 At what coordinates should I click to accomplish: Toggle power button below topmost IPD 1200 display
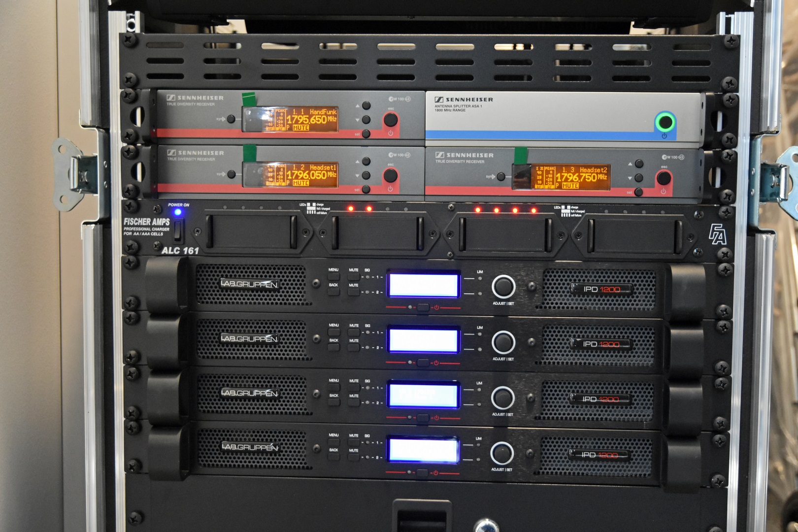(x=423, y=307)
